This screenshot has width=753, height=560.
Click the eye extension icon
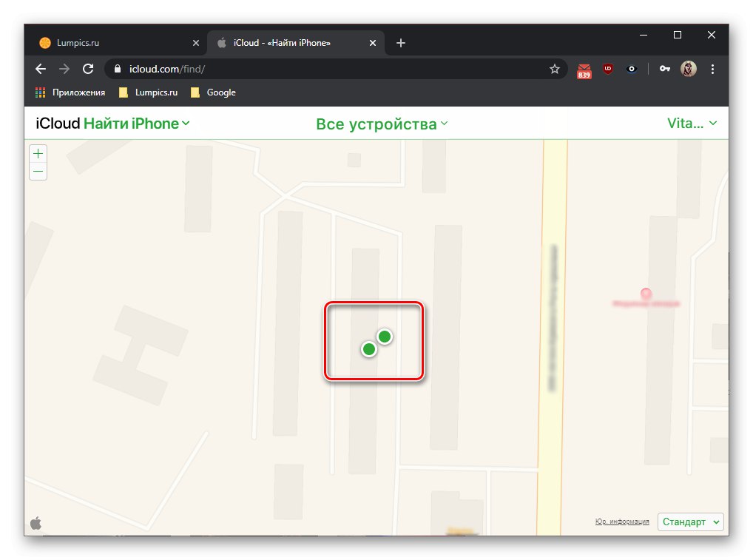pos(632,69)
